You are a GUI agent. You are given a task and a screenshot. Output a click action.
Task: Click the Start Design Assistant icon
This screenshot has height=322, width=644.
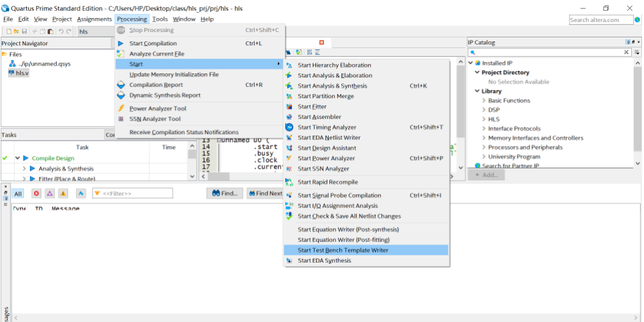[289, 148]
